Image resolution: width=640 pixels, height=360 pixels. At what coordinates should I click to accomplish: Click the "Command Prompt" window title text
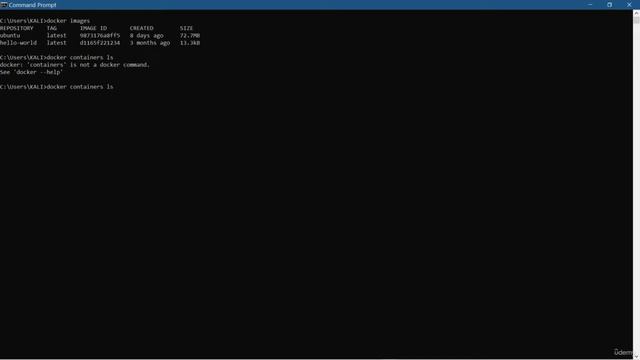[x=33, y=5]
